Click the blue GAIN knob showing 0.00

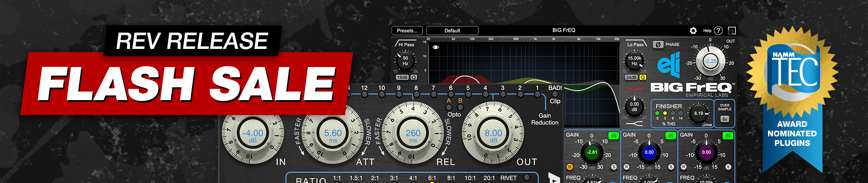pyautogui.click(x=649, y=152)
